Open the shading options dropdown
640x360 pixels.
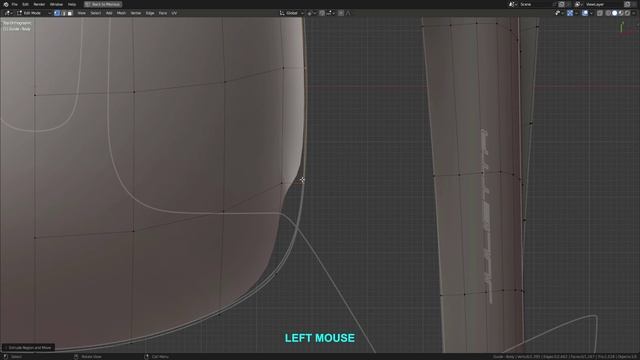(633, 13)
